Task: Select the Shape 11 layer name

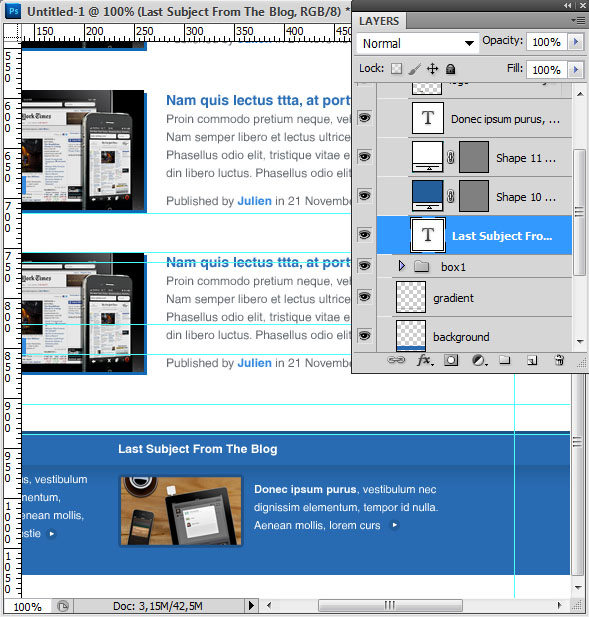Action: point(526,158)
